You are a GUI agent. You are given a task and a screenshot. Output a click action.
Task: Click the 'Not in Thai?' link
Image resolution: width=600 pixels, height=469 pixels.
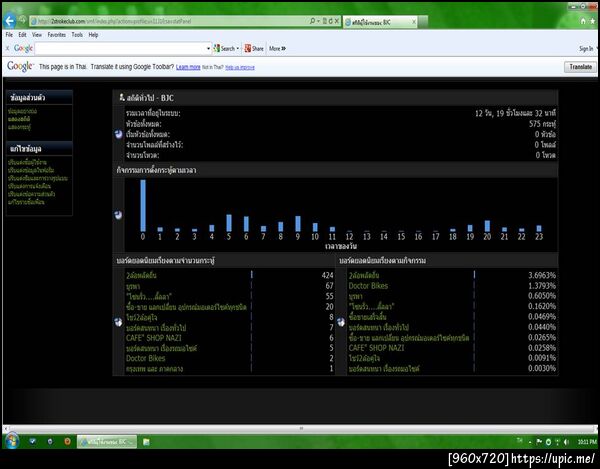point(212,67)
